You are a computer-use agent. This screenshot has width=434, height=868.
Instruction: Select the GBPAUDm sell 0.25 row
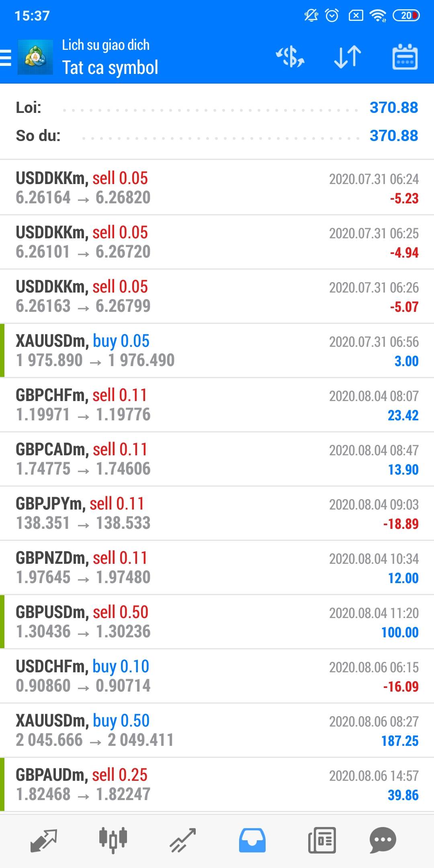tap(217, 784)
